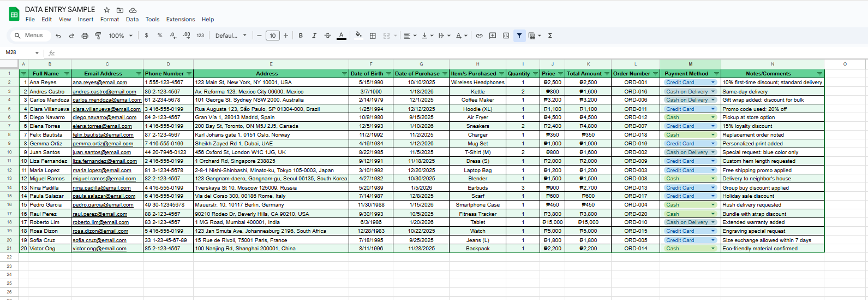The height and width of the screenshot is (300, 868).
Task: Decrease decimal places
Action: click(x=173, y=36)
